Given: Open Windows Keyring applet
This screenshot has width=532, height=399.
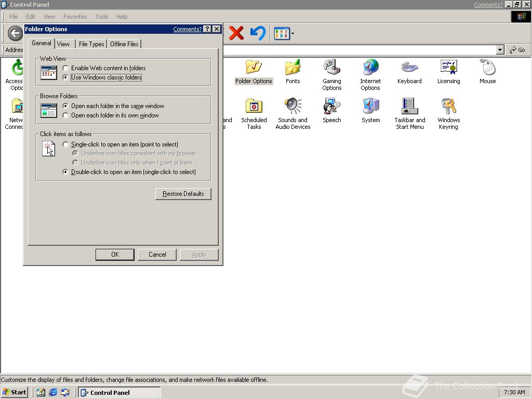Looking at the screenshot, I should (x=448, y=114).
